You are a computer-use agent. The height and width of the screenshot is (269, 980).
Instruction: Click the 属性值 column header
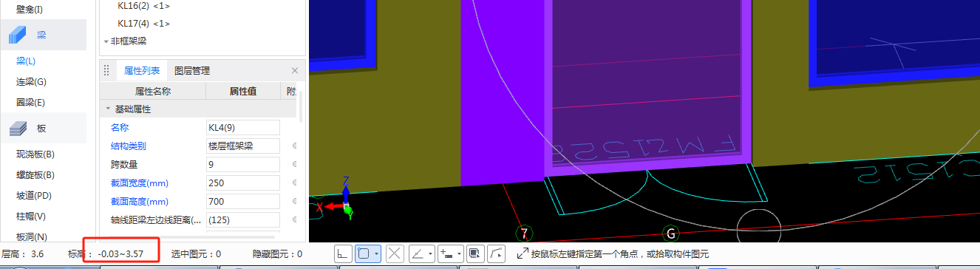coord(243,92)
